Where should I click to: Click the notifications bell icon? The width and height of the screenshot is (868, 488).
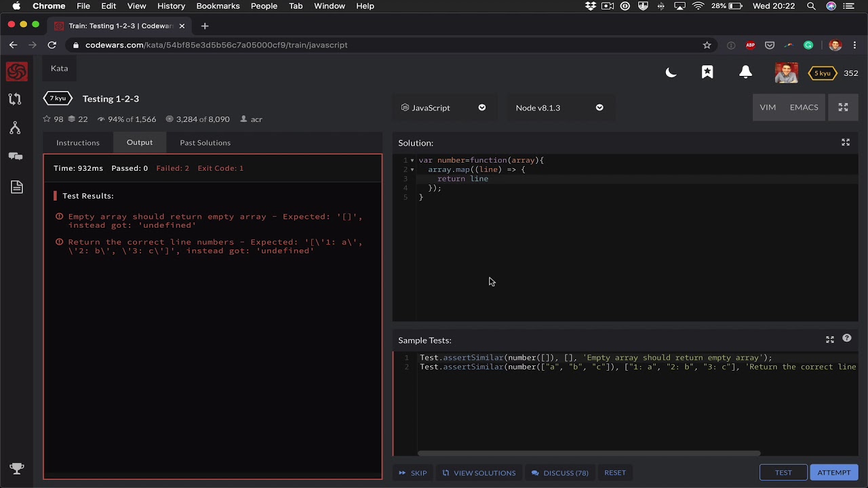point(745,73)
